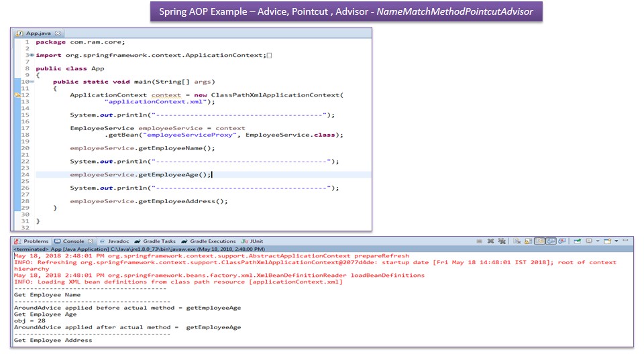
Task: Click 'Get Employee Address' console output
Action: pos(53,341)
